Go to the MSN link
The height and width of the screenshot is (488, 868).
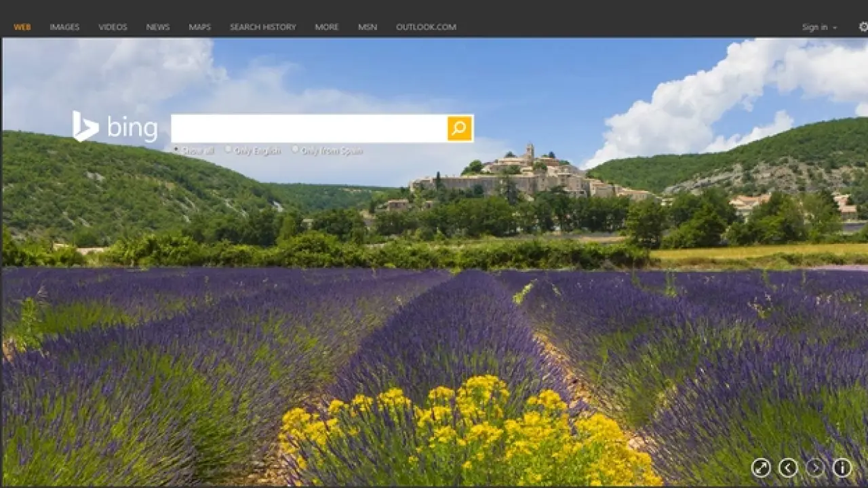coord(368,27)
